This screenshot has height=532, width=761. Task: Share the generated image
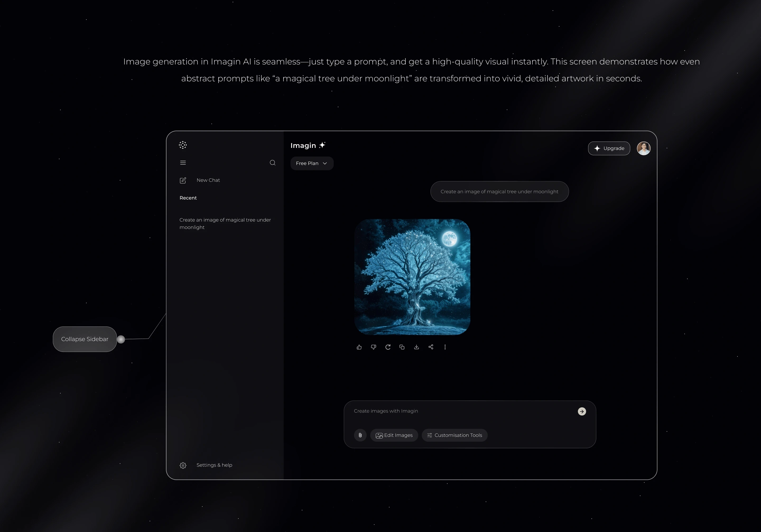tap(430, 347)
